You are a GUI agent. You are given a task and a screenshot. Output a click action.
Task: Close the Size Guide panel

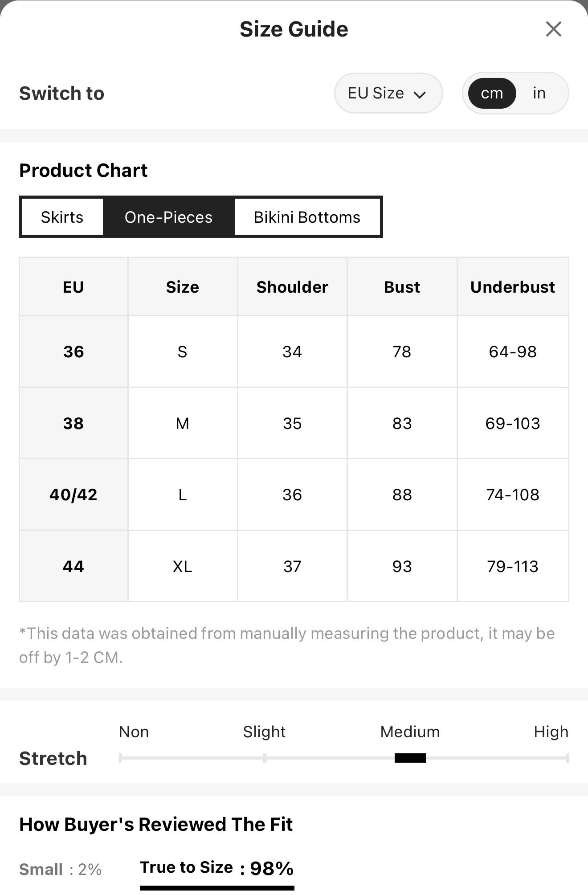point(553,29)
